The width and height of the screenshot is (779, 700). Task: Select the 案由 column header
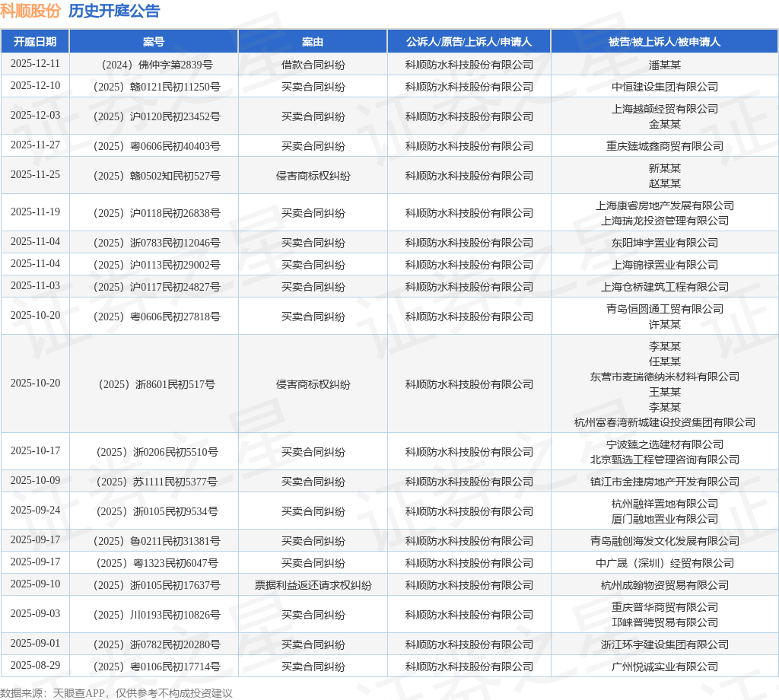point(313,42)
